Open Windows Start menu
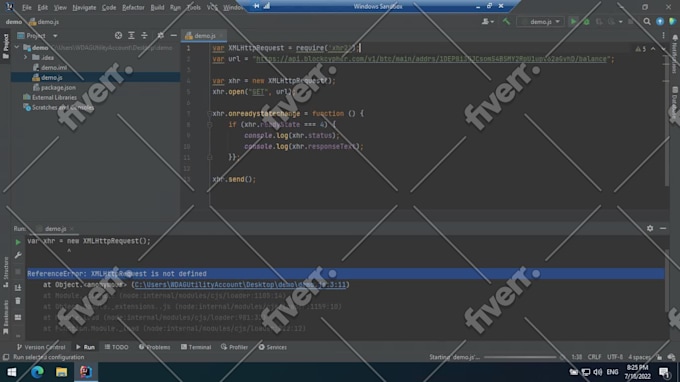680x382 pixels. coord(12,372)
